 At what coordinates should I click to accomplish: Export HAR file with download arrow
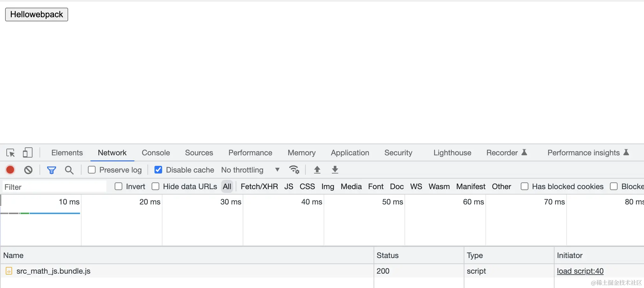pyautogui.click(x=335, y=170)
